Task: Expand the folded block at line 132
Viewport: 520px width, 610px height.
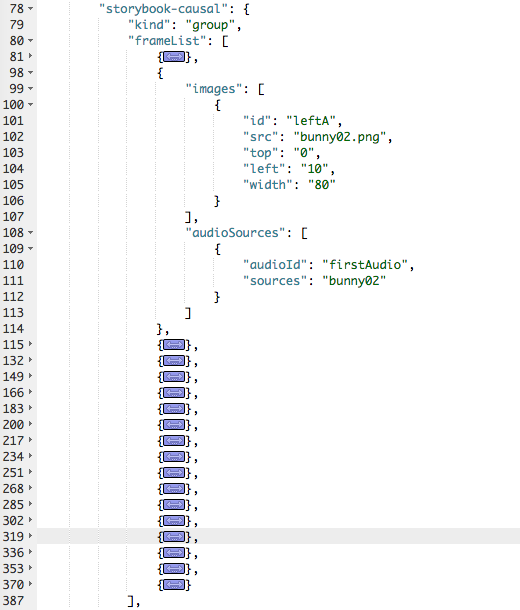Action: tap(30, 360)
